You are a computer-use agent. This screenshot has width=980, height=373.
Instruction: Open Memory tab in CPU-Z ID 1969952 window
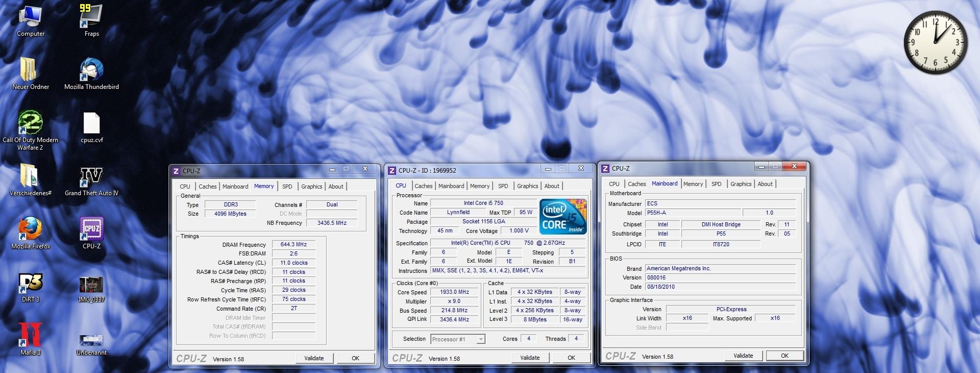point(480,186)
